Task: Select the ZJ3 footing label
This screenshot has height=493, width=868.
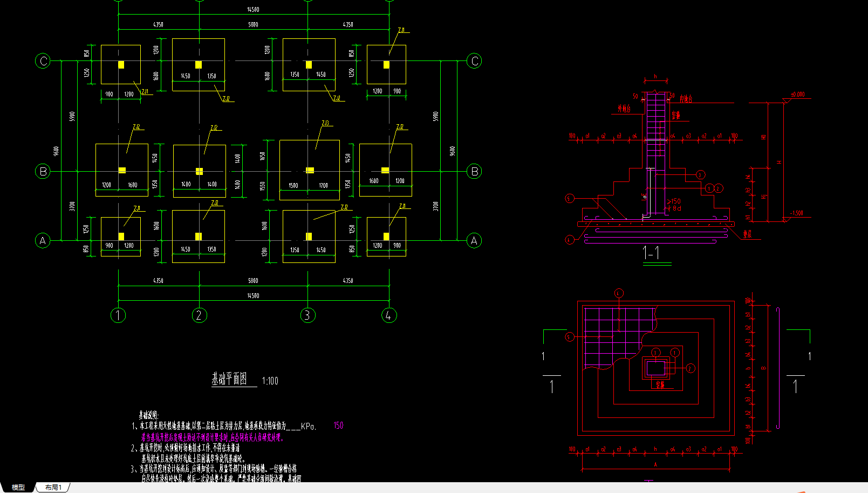Action: 325,123
